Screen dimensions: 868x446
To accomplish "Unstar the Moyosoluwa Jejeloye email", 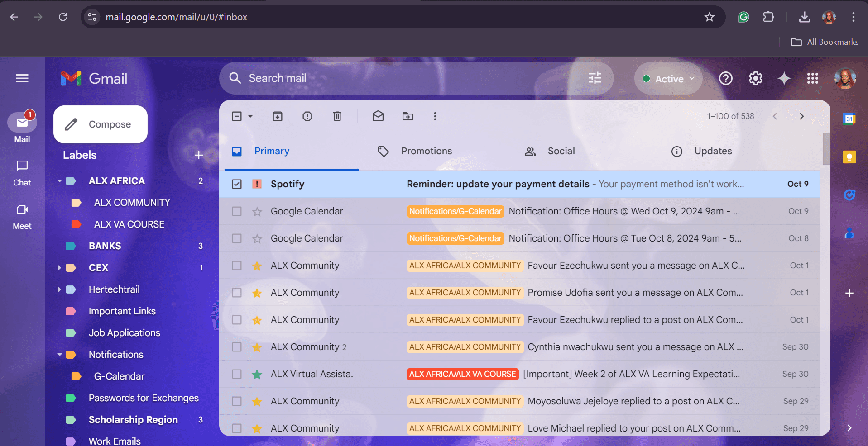I will point(257,401).
